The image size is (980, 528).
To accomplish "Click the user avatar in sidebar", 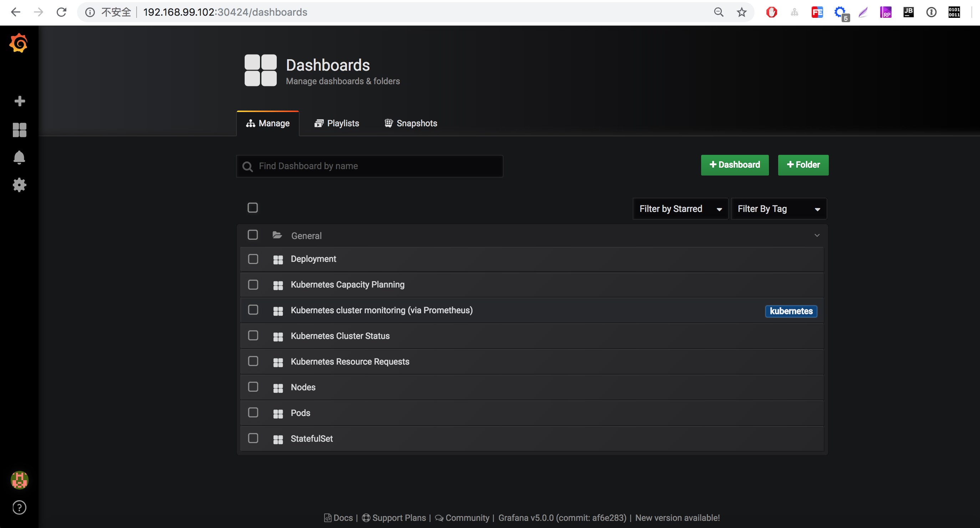I will coord(19,479).
